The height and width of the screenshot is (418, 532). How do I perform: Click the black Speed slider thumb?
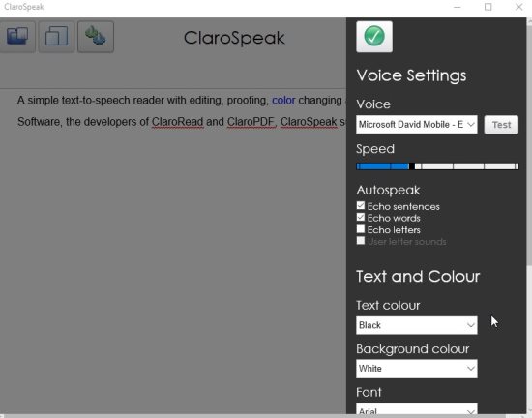tap(411, 166)
